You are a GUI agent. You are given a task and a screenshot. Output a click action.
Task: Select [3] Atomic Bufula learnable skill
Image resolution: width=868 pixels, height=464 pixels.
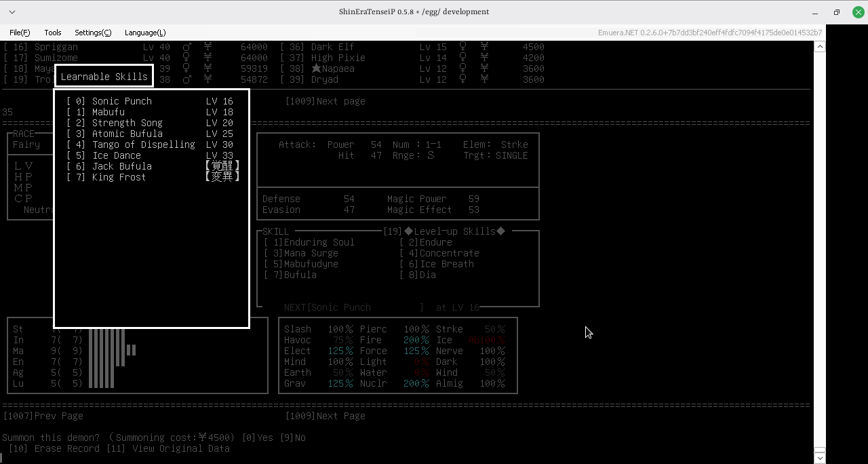pyautogui.click(x=150, y=134)
